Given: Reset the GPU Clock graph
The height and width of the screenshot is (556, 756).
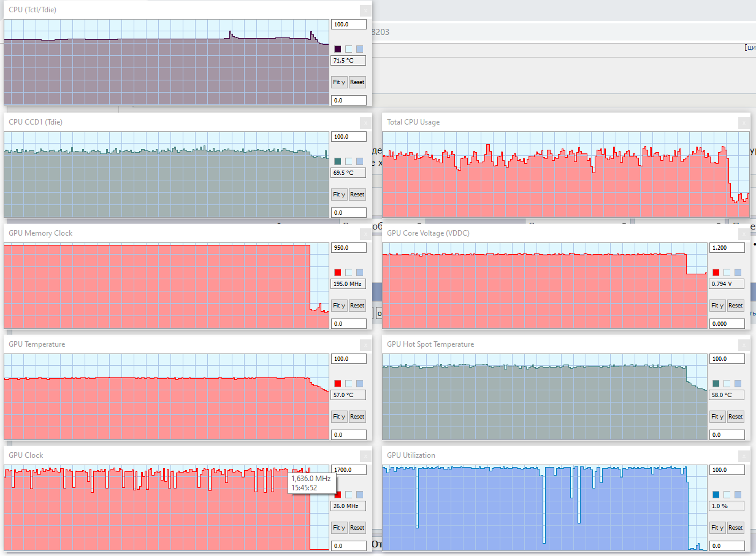Looking at the screenshot, I should (x=357, y=527).
